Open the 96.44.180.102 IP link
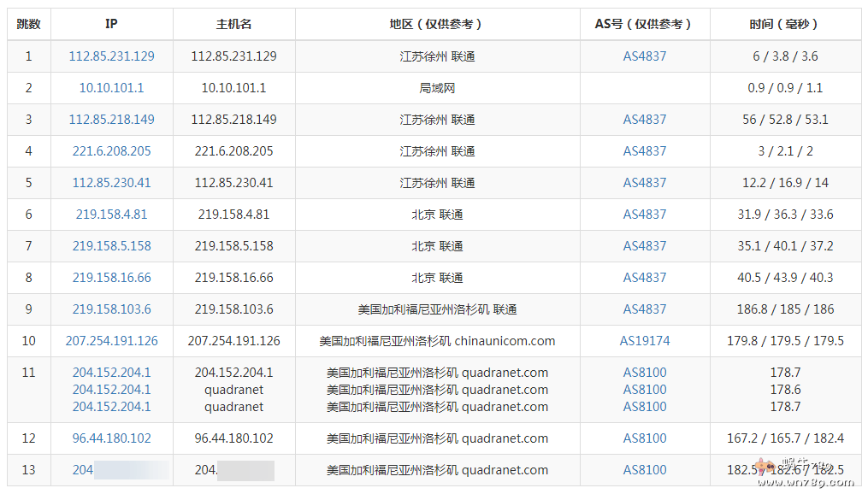The image size is (868, 494). pos(111,438)
